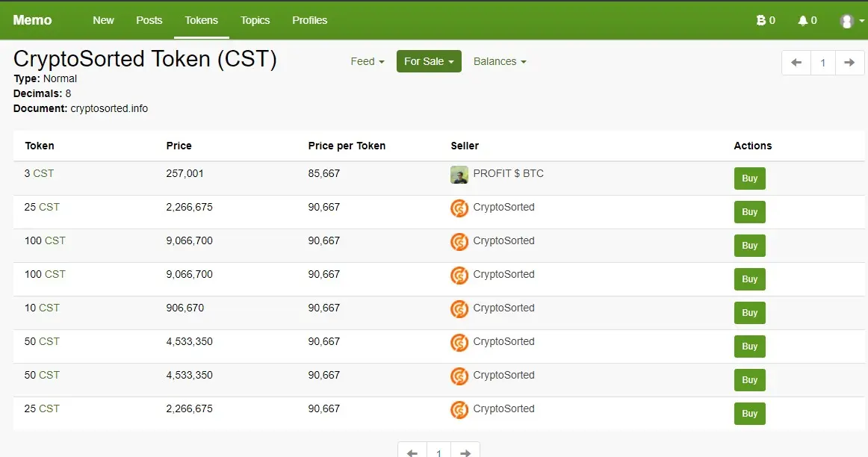This screenshot has height=457, width=868.
Task: Open CryptoSorted seller name in 10 CST row
Action: pos(503,308)
